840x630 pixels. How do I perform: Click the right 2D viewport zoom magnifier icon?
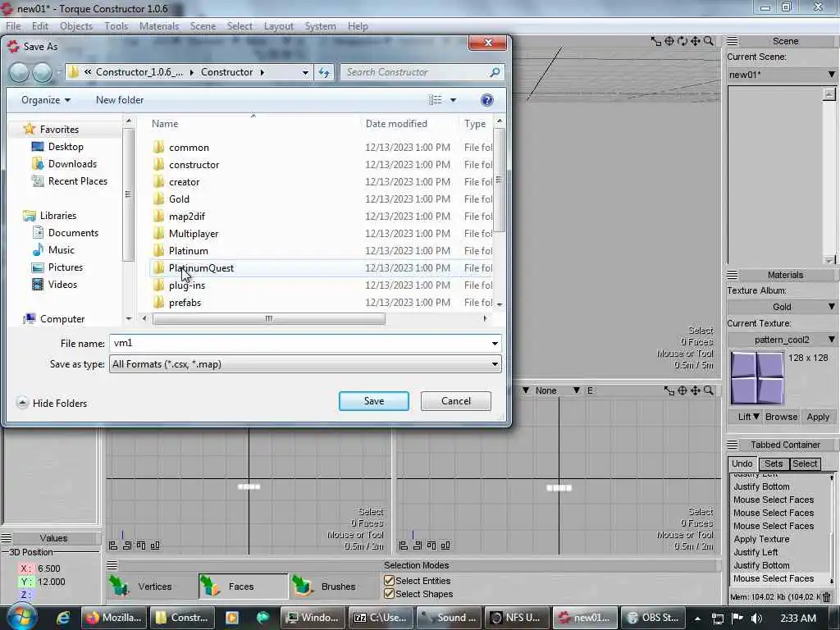click(x=708, y=390)
